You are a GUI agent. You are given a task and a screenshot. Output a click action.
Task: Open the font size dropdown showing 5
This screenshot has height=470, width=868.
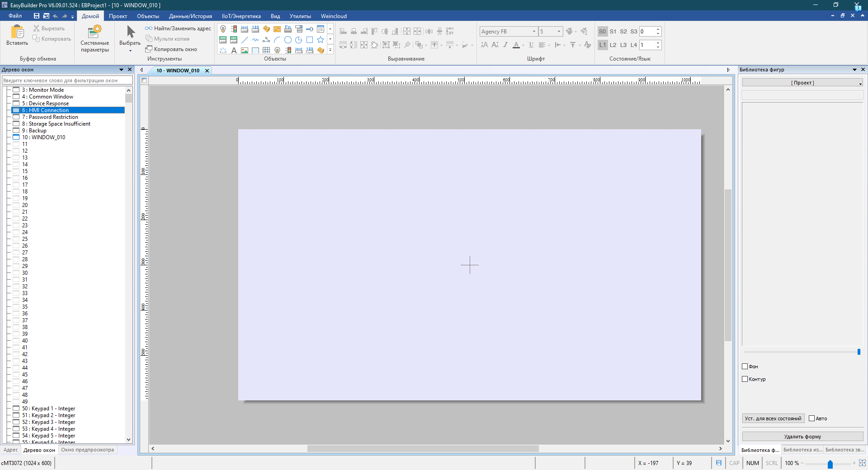pos(559,32)
